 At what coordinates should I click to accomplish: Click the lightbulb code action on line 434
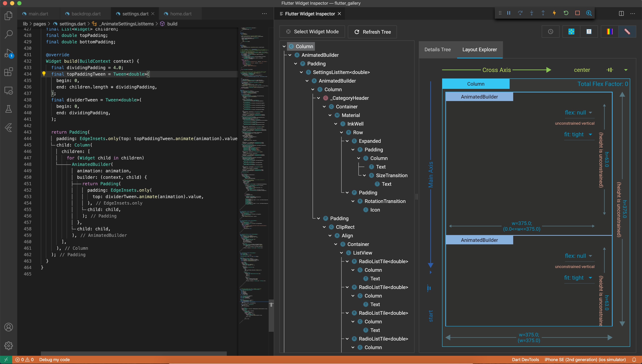coord(44,74)
